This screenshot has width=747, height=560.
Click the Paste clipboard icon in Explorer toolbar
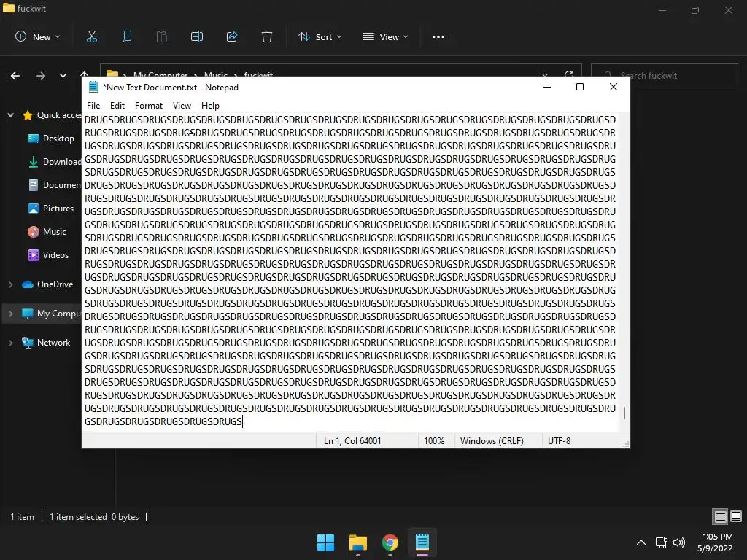click(162, 36)
